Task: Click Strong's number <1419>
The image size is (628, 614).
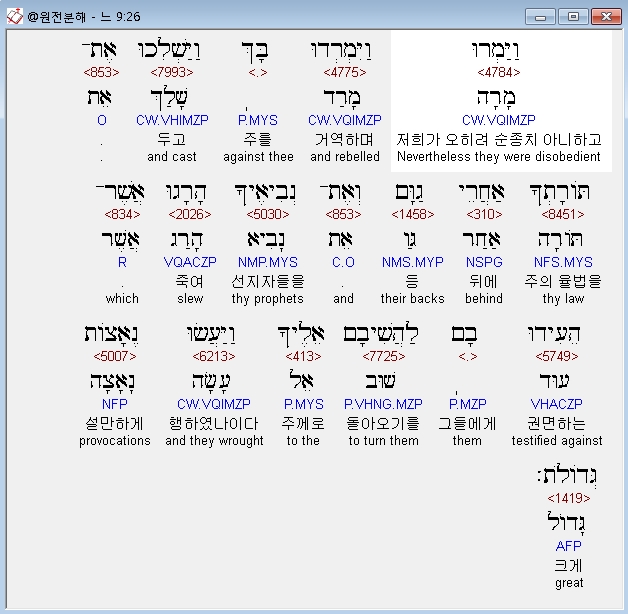Action: [x=569, y=498]
